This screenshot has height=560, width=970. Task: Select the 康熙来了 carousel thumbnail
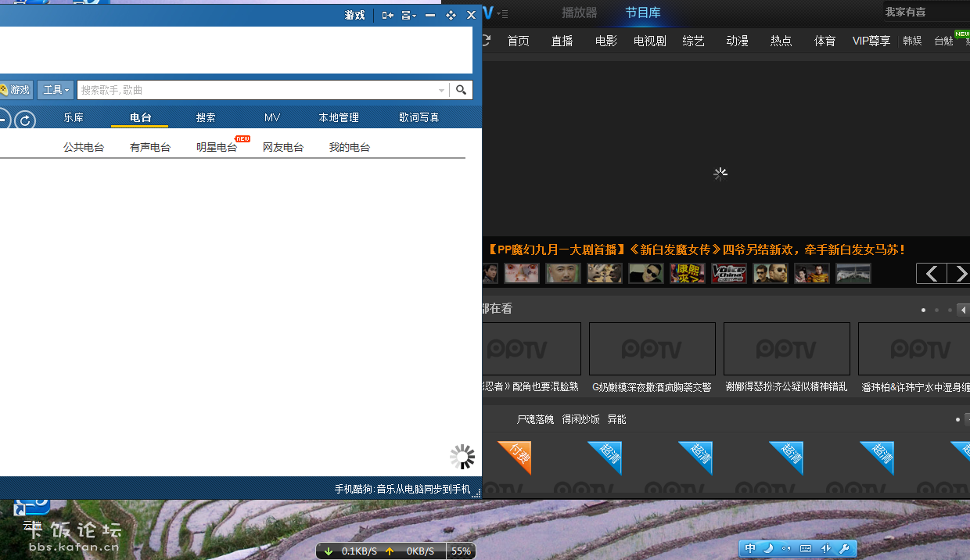687,274
